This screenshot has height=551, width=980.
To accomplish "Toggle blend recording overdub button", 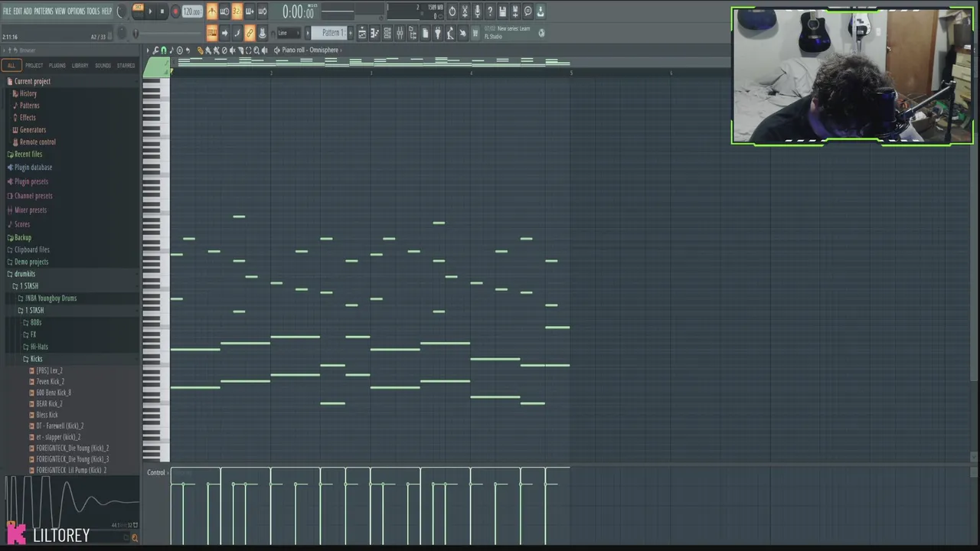I will pyautogui.click(x=250, y=11).
